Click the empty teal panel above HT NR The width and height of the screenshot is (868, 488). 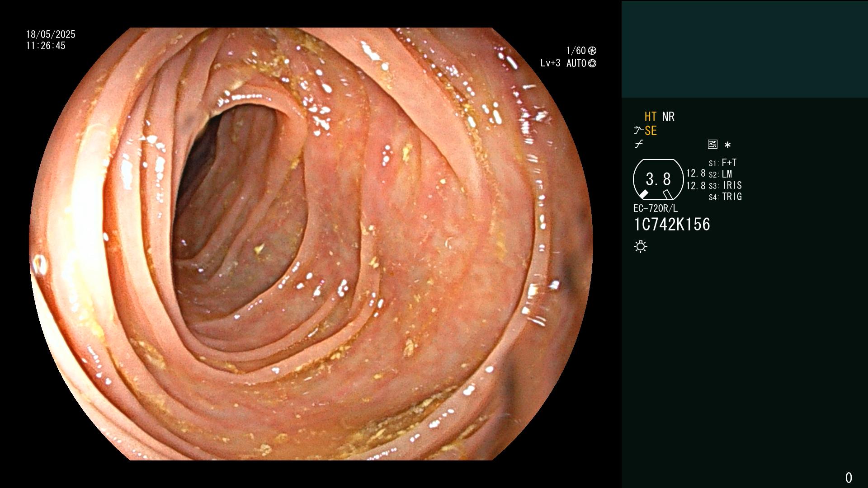[745, 49]
